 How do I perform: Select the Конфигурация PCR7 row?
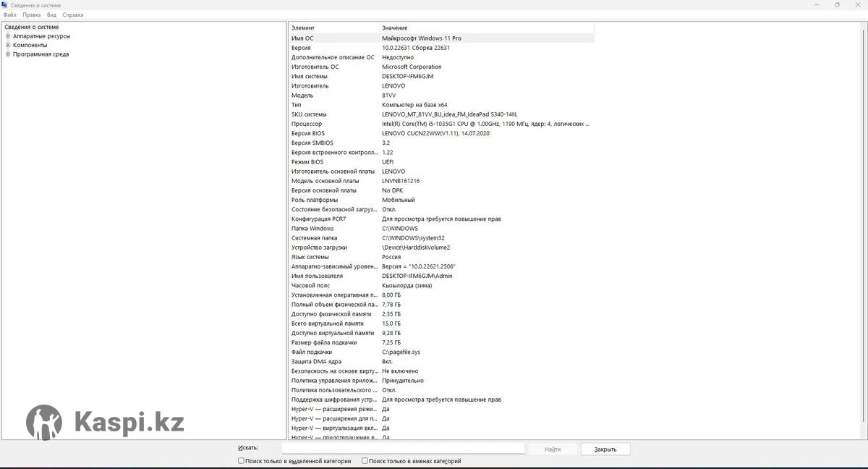click(x=441, y=219)
